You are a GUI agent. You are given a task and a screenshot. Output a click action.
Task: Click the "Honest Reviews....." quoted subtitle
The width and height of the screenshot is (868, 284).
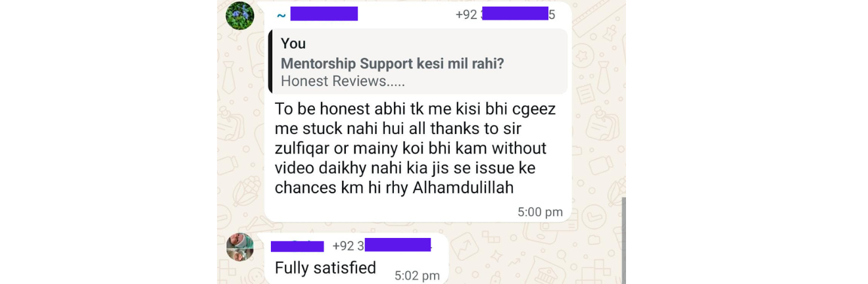[x=343, y=82]
